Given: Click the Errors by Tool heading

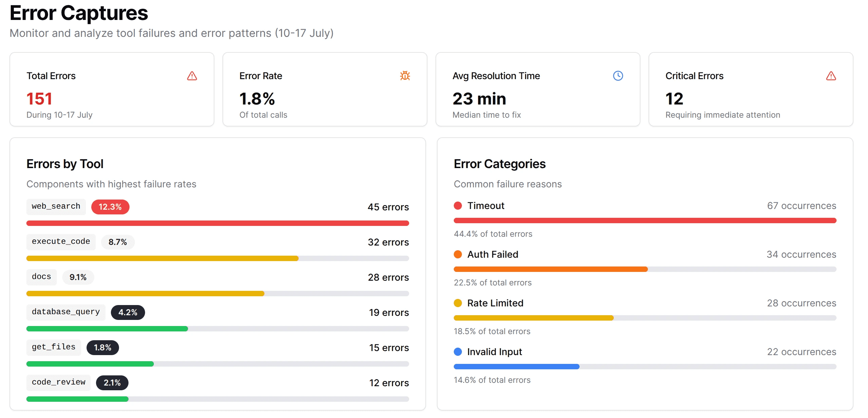Looking at the screenshot, I should click(65, 164).
